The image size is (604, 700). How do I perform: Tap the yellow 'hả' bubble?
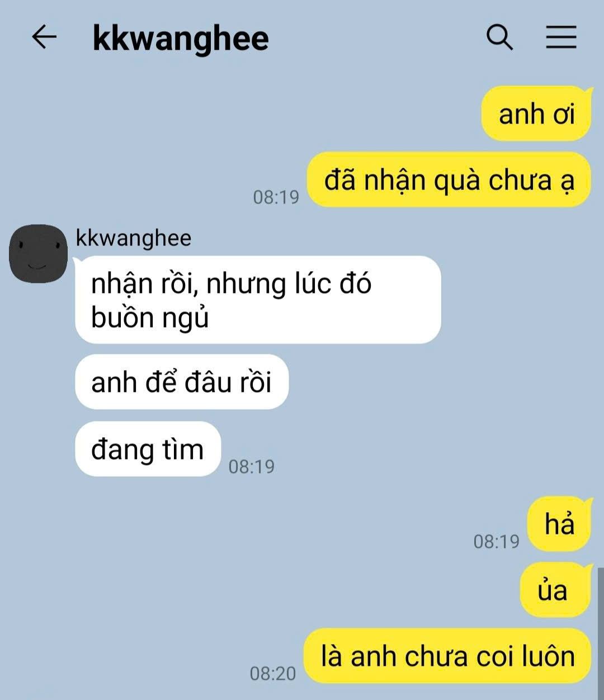coord(559,524)
